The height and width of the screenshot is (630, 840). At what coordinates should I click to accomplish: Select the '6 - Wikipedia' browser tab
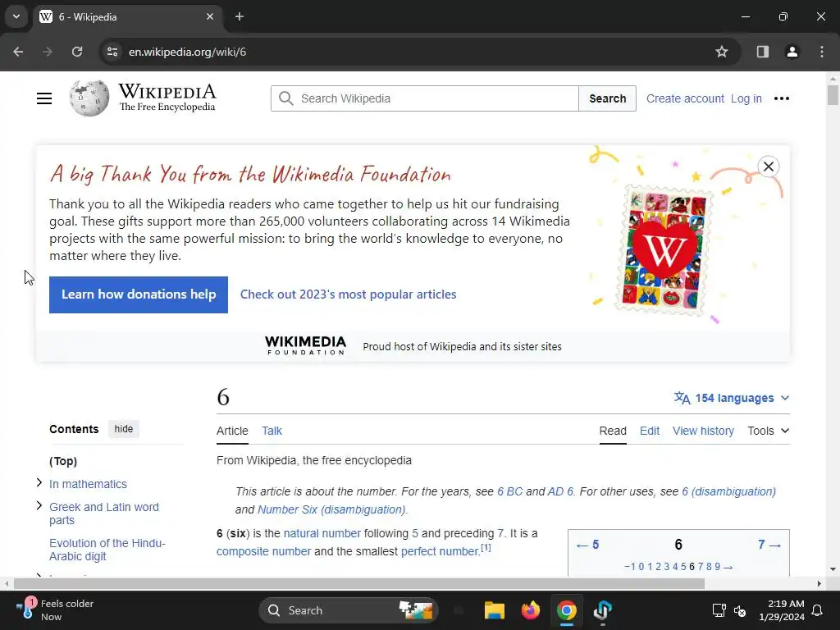click(x=127, y=16)
